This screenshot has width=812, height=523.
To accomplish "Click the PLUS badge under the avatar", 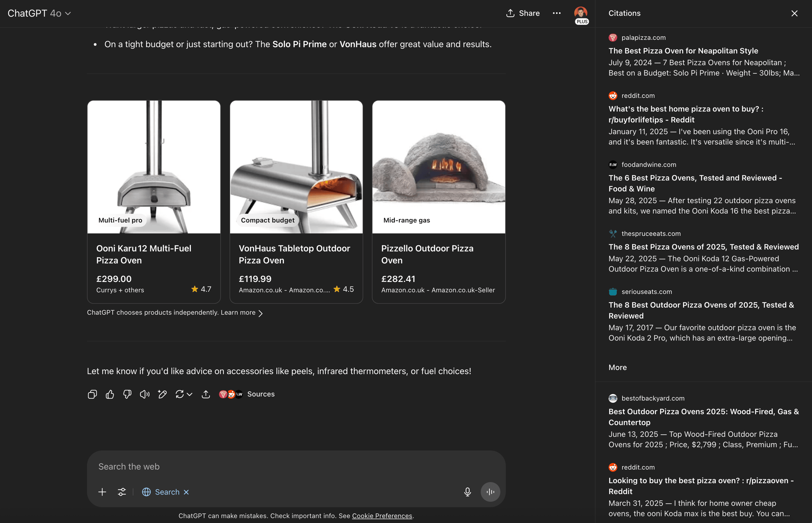I will pos(582,21).
